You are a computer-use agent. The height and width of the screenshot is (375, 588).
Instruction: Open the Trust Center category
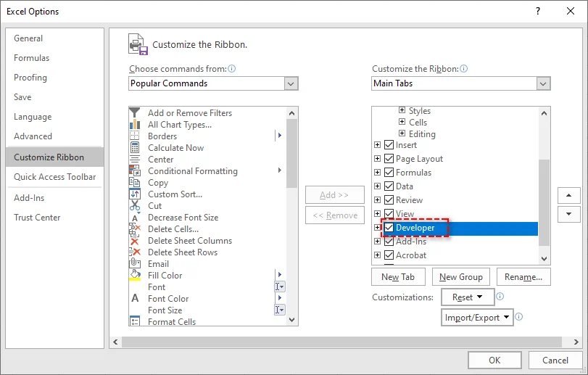click(x=37, y=218)
